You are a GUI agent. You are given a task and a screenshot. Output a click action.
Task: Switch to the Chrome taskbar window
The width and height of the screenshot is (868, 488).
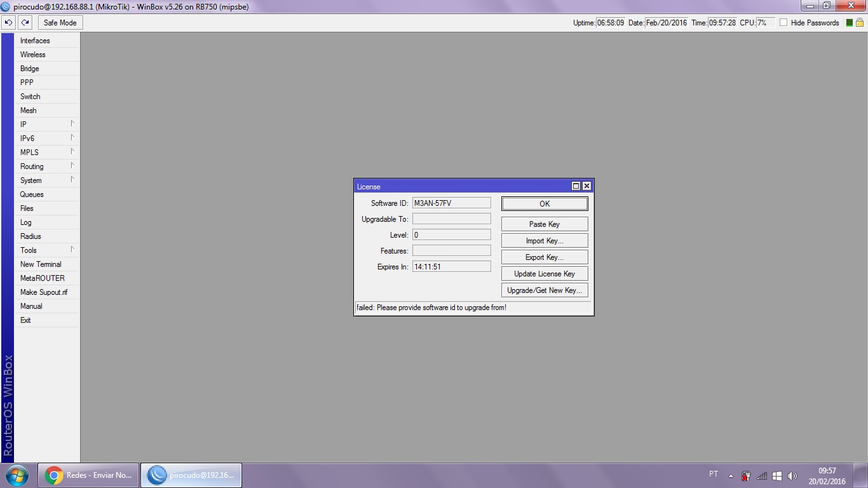(88, 475)
